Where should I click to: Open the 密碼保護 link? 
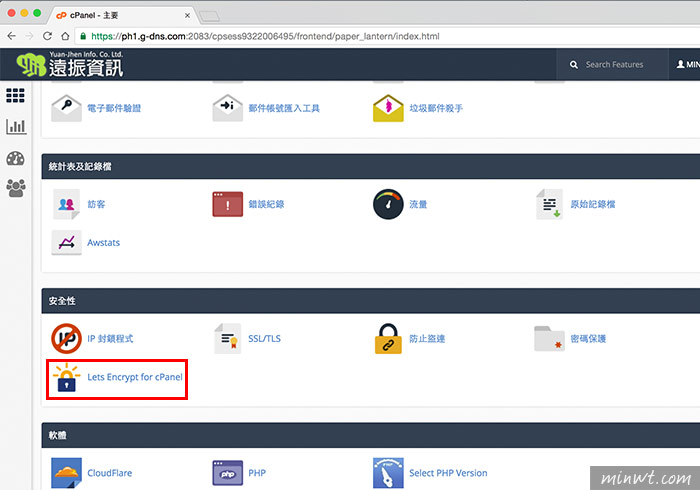coord(588,338)
